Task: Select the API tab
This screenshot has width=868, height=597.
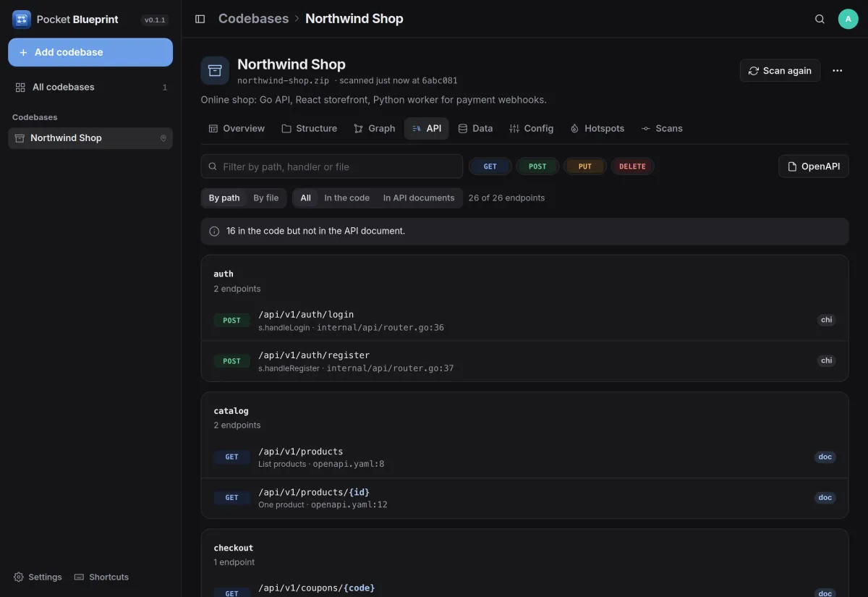Action: (427, 128)
